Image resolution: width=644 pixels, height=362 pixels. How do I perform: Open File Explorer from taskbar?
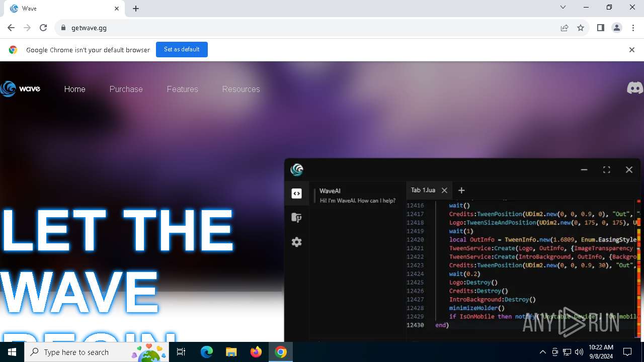[x=231, y=352]
